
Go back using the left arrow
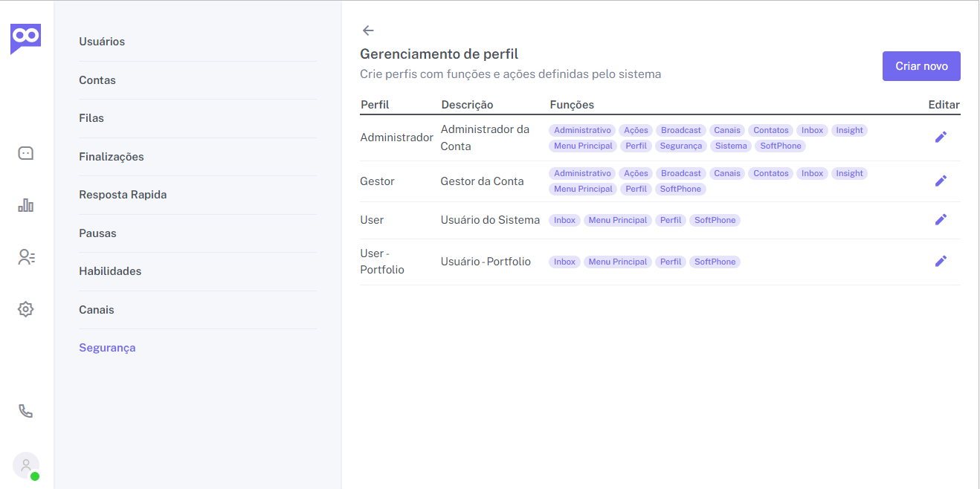click(x=368, y=30)
